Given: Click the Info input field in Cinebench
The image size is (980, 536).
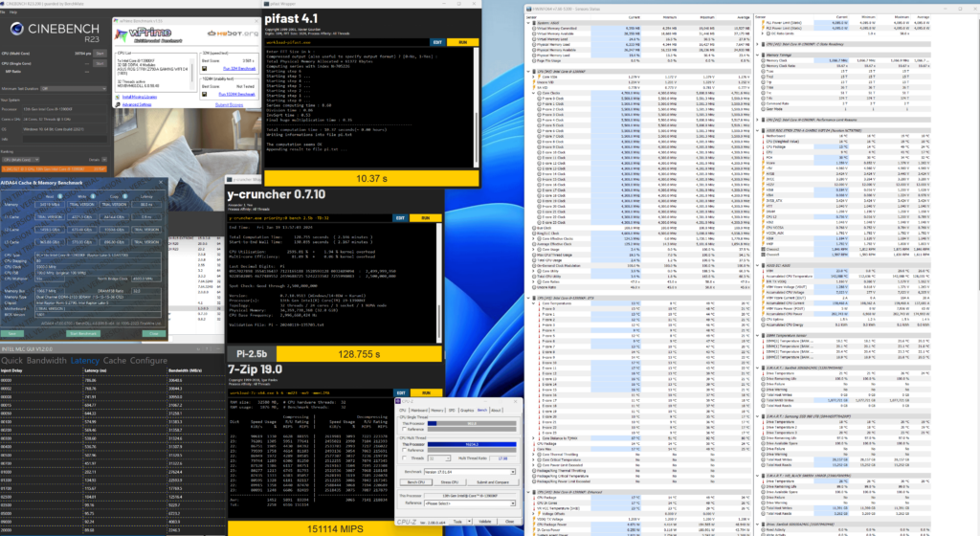Looking at the screenshot, I should pyautogui.click(x=64, y=140).
